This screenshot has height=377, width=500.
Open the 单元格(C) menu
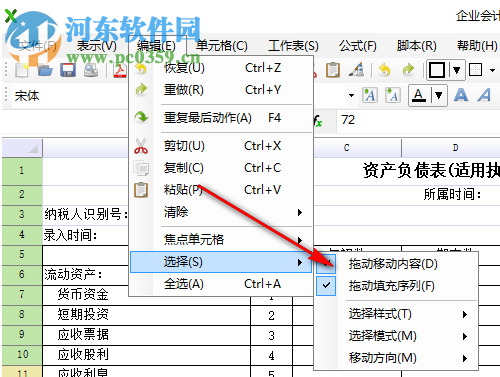pos(222,46)
